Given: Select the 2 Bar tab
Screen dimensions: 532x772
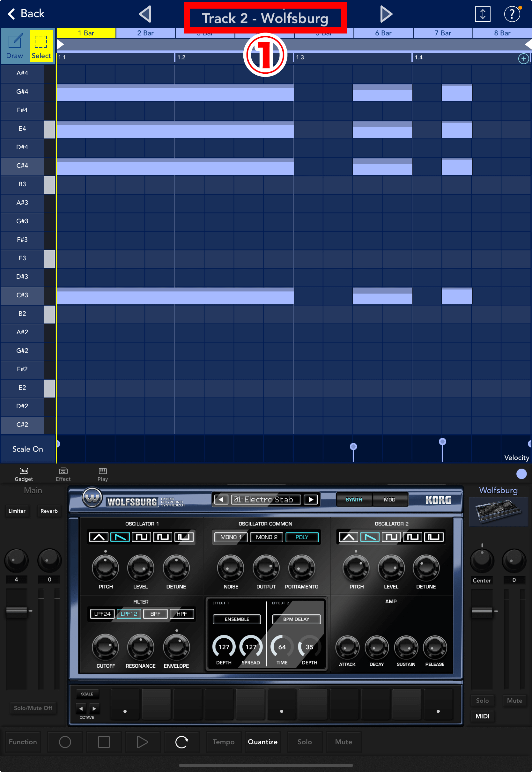Looking at the screenshot, I should point(145,33).
